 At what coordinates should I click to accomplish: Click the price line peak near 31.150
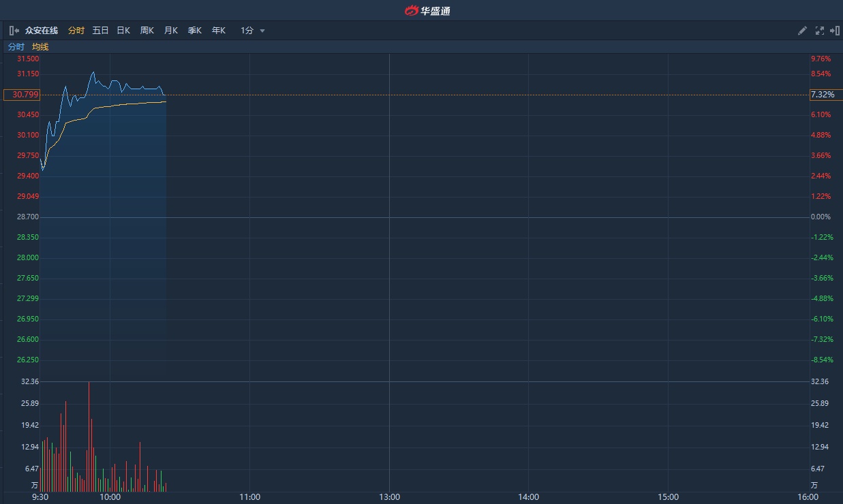(93, 72)
